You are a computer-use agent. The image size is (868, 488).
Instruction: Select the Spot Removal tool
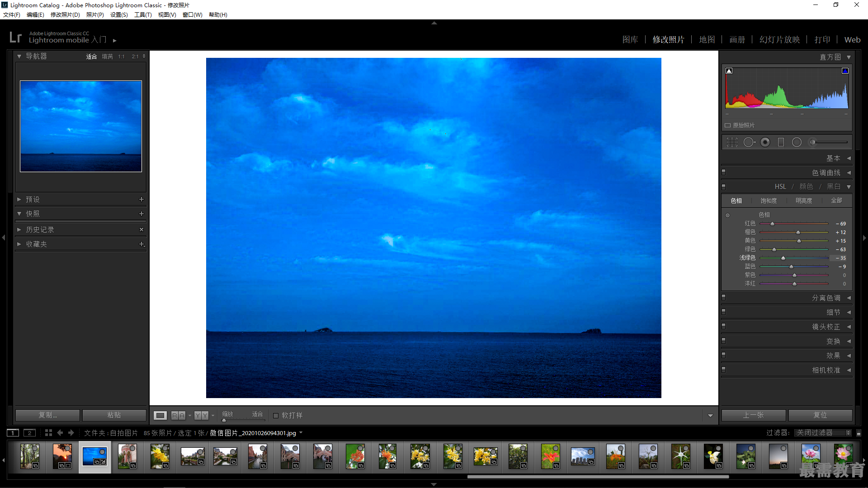[x=749, y=142]
